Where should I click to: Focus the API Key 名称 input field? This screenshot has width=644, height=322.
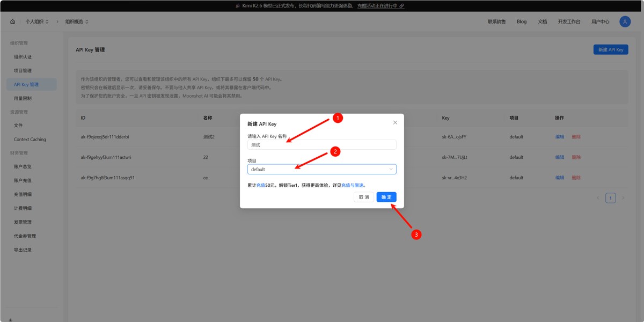click(x=322, y=144)
